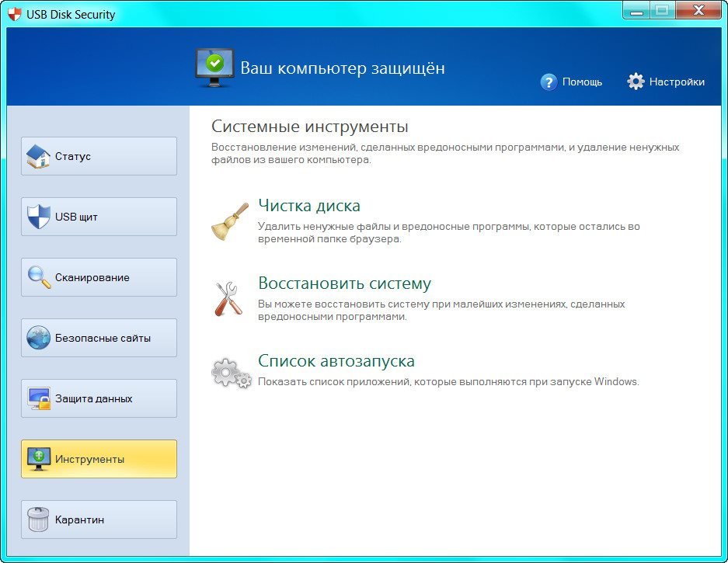Click the description starting with Вы можете восстановить
This screenshot has height=563, width=728.
(x=441, y=310)
